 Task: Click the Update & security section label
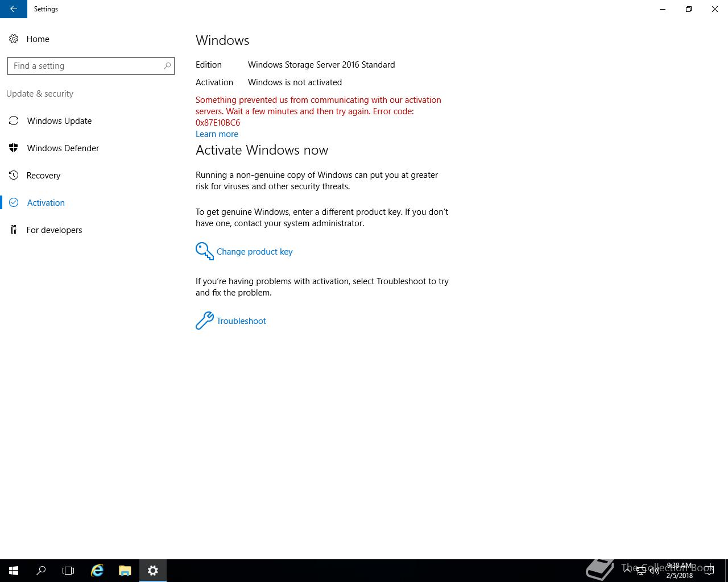(x=40, y=94)
